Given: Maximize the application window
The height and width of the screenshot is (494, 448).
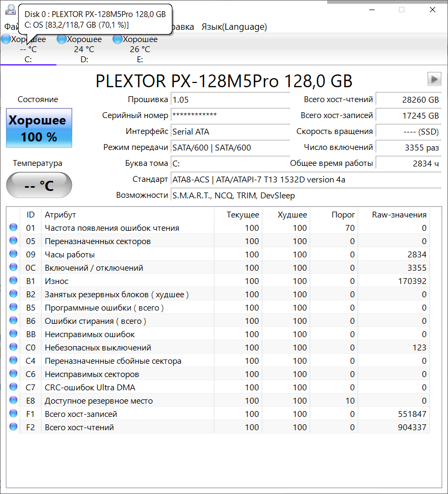Looking at the screenshot, I should point(402,10).
